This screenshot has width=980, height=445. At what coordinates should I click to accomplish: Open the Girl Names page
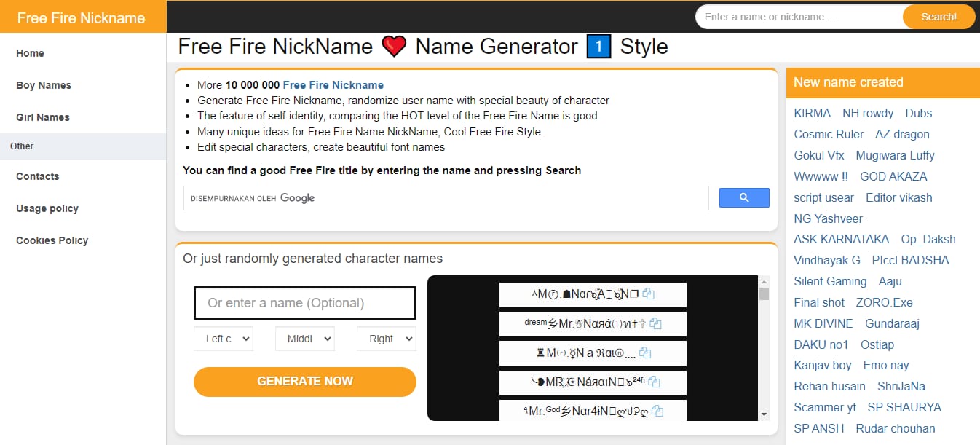[43, 117]
